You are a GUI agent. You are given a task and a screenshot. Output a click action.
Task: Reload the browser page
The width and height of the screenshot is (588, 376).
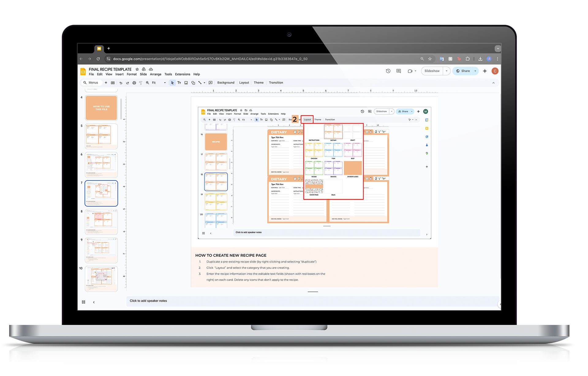click(x=98, y=59)
